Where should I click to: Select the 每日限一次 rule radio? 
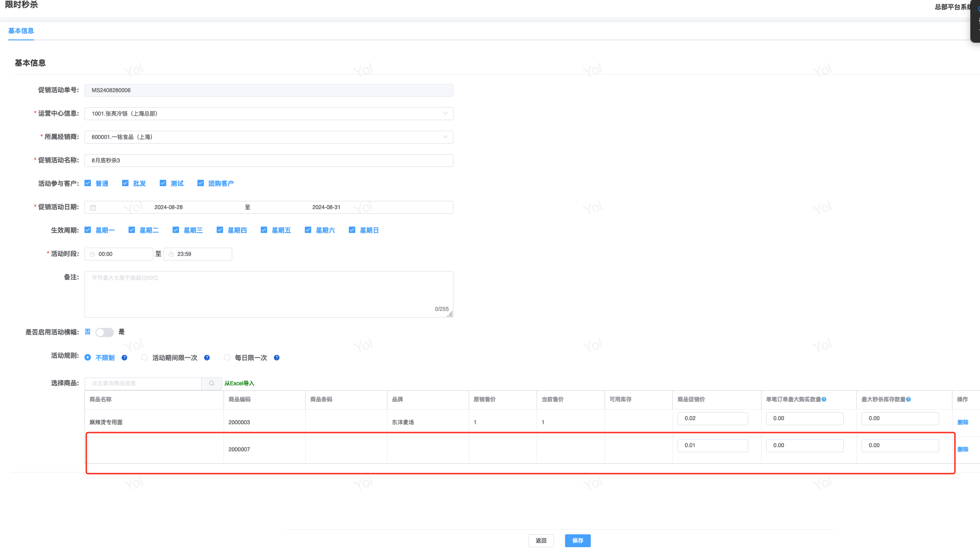[x=227, y=358]
